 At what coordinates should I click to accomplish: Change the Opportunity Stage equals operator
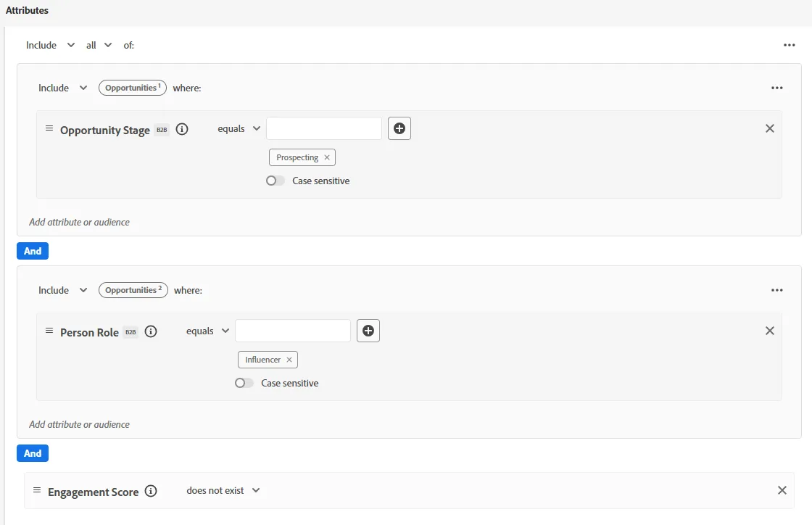click(x=239, y=128)
